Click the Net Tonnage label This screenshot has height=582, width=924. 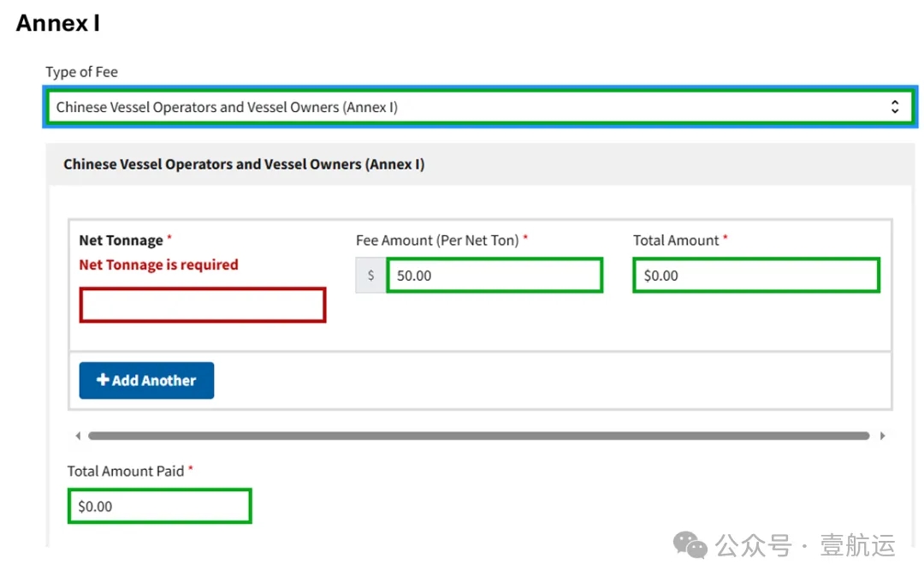coord(121,241)
